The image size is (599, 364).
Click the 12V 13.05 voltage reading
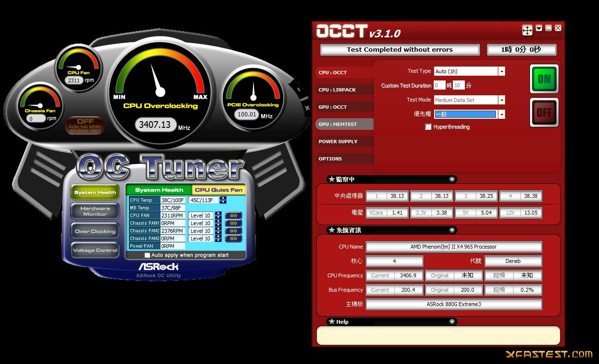pos(521,213)
